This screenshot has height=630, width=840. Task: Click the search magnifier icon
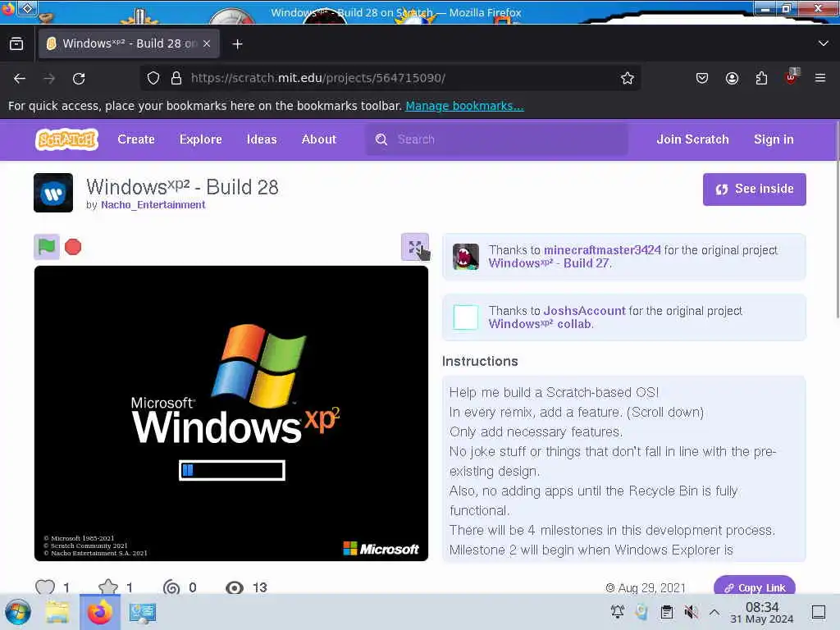[x=381, y=139]
